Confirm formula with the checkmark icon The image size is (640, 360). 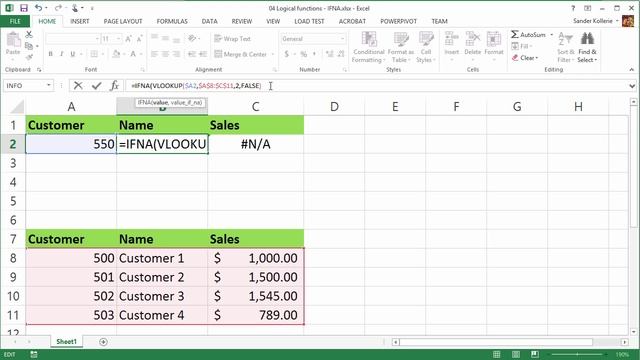point(97,85)
